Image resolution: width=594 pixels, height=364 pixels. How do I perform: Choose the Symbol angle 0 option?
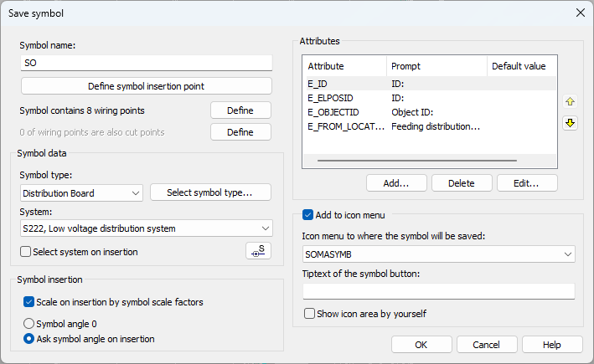click(28, 324)
